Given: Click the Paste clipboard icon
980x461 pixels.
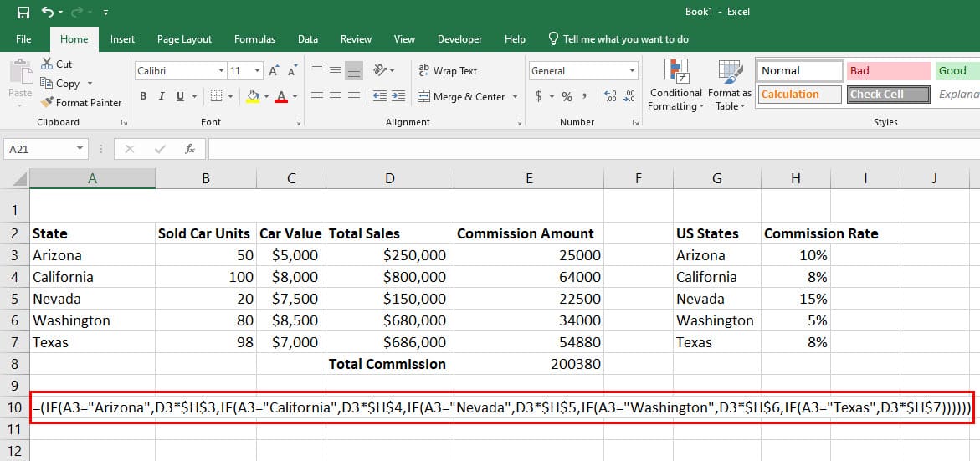Looking at the screenshot, I should pyautogui.click(x=21, y=72).
